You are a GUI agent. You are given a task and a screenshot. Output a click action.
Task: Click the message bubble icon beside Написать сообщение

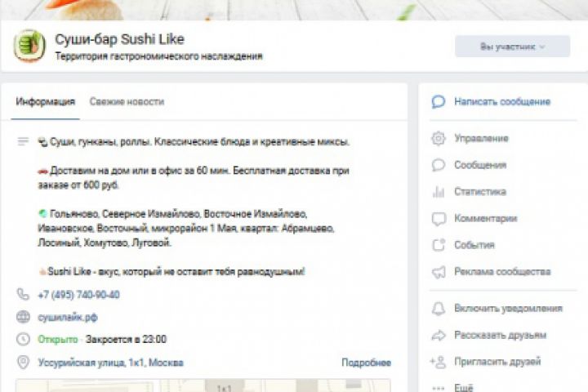click(x=439, y=102)
